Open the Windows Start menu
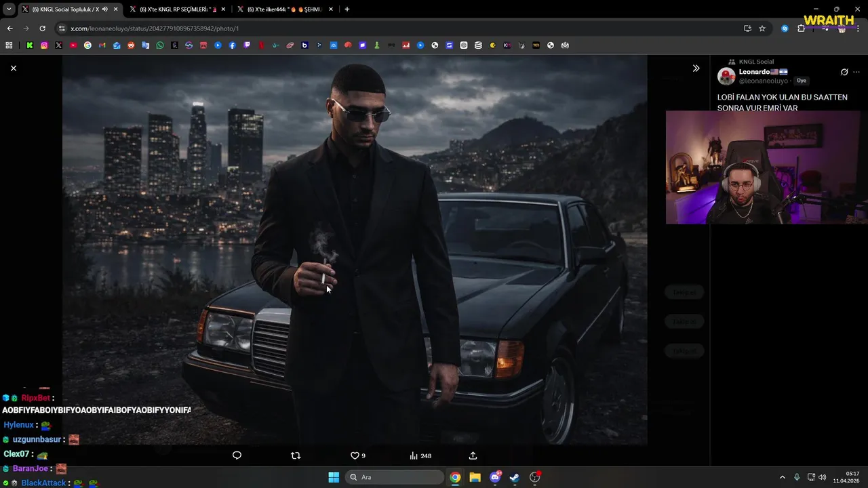 click(x=334, y=477)
